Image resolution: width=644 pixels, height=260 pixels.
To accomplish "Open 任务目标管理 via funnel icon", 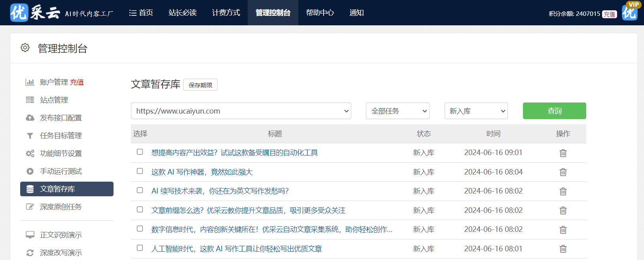I will point(30,136).
